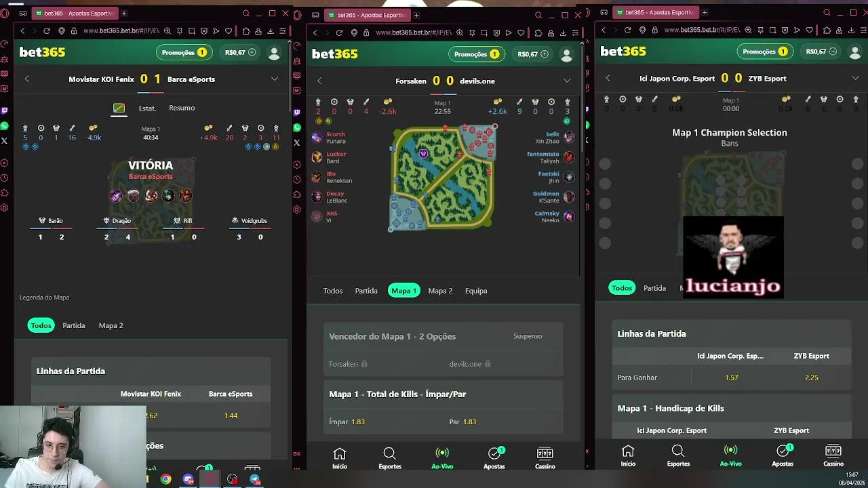Image resolution: width=868 pixels, height=488 pixels.
Task: Open Apostas in the Ici Japon window bottom bar
Action: point(783,455)
